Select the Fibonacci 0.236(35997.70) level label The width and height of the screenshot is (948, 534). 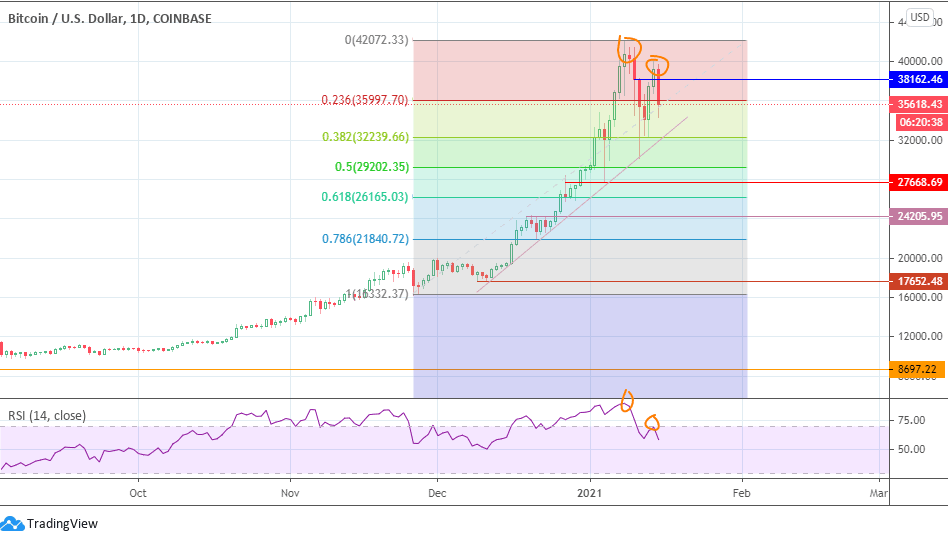coord(365,100)
